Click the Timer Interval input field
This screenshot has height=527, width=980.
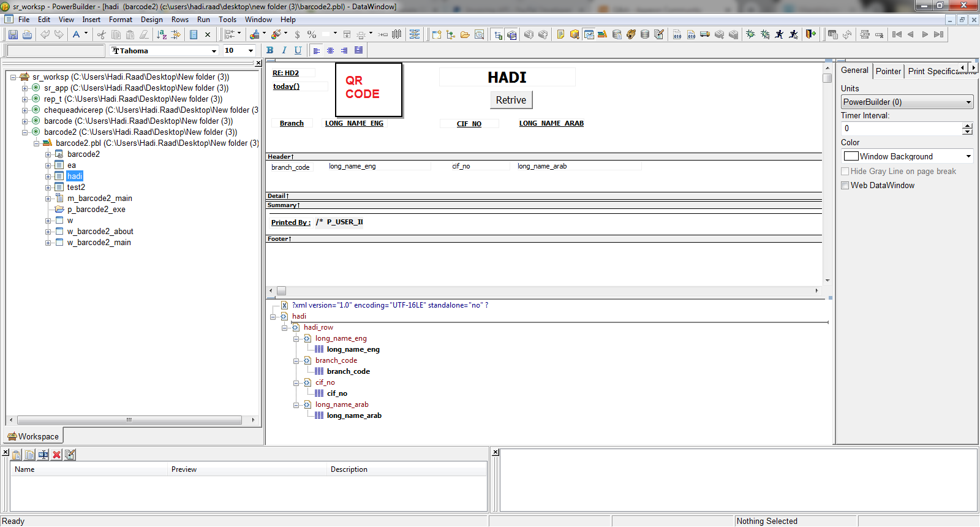[900, 129]
